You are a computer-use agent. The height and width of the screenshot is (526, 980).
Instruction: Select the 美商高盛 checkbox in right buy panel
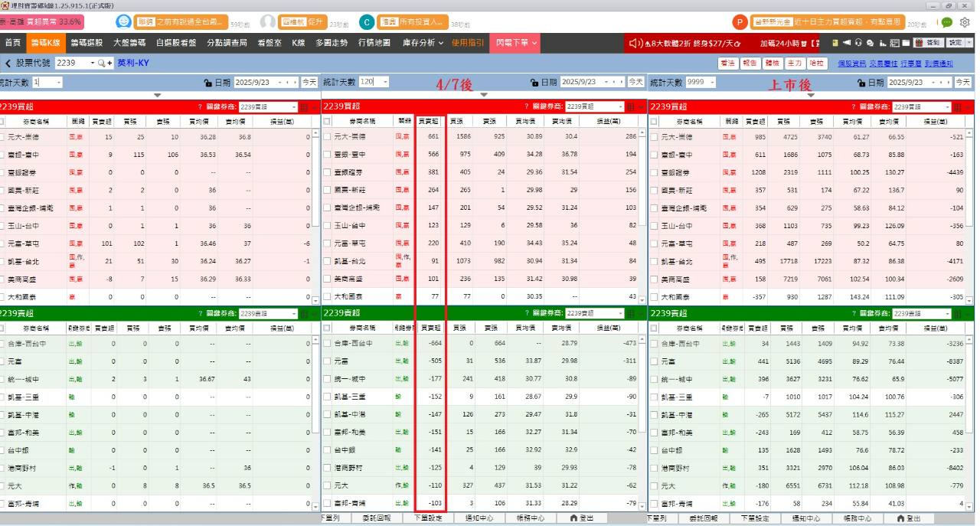[655, 279]
